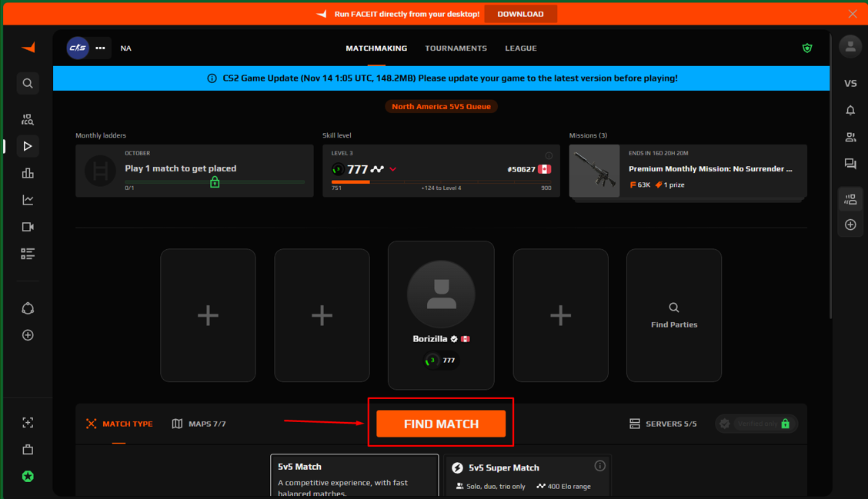This screenshot has width=868, height=499.
Task: Open the three-dot menu next to cfs club
Action: click(x=100, y=48)
